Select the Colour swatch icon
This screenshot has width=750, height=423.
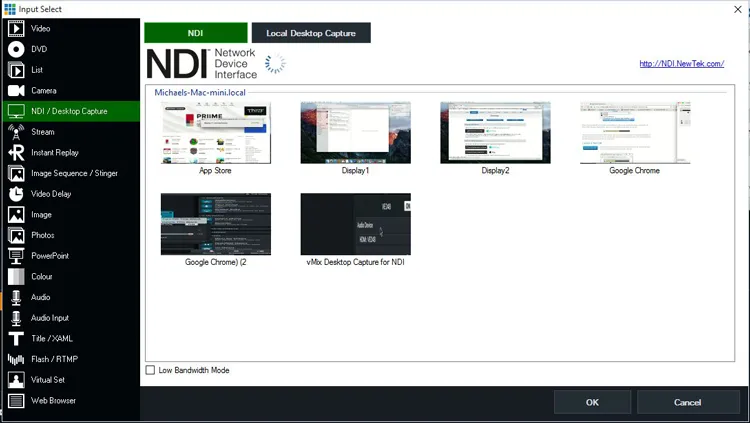pyautogui.click(x=16, y=277)
